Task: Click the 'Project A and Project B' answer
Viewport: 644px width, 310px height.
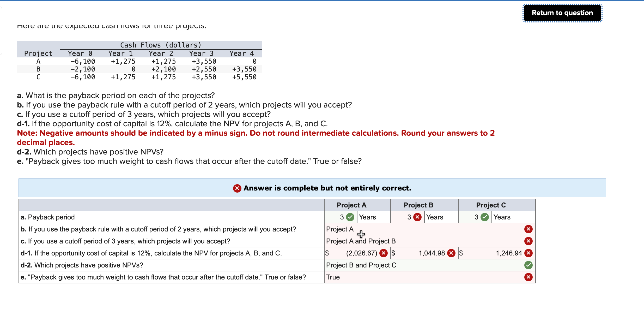Action: point(361,241)
